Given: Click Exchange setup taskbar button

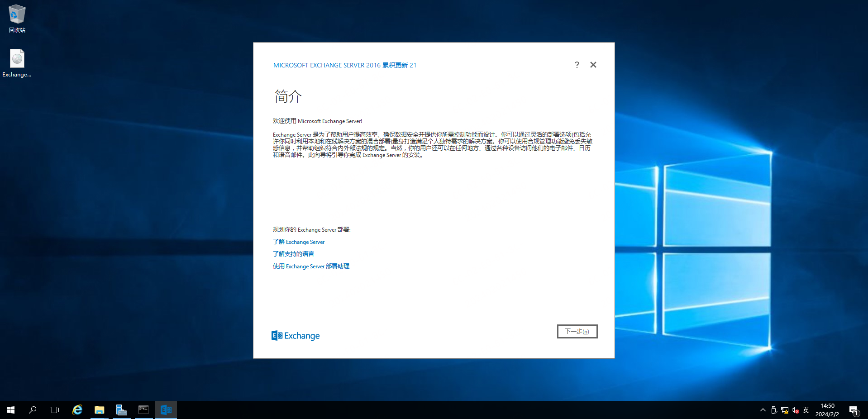Looking at the screenshot, I should click(166, 410).
